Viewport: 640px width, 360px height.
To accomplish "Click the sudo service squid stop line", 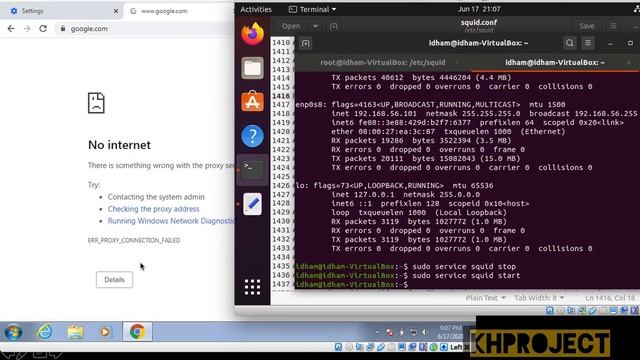I will point(406,267).
